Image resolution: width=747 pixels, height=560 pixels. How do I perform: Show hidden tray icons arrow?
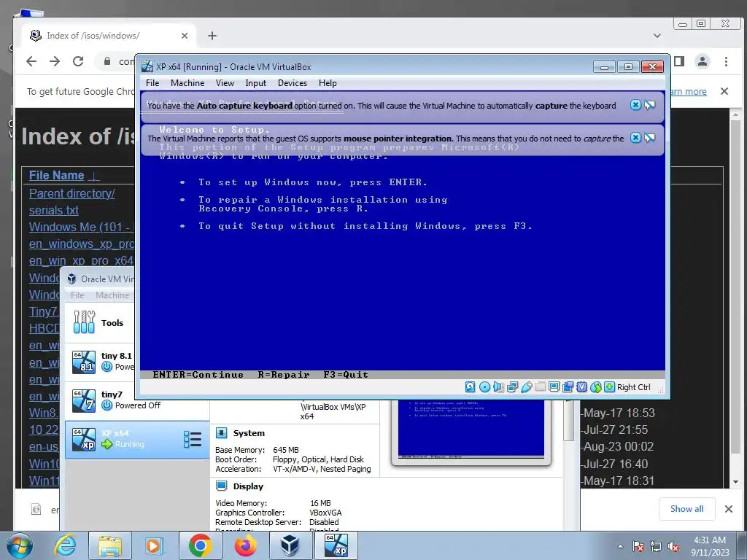(x=620, y=546)
